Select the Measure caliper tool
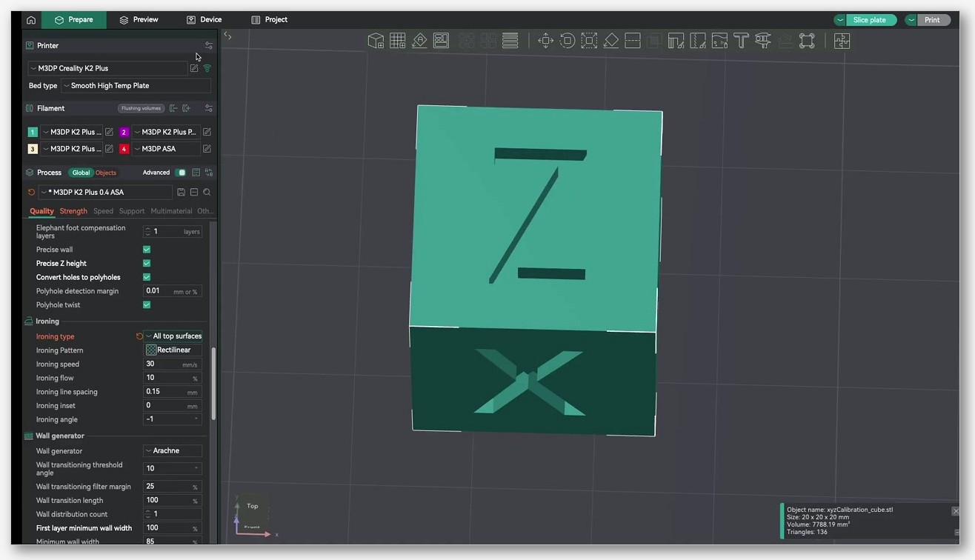Image resolution: width=975 pixels, height=560 pixels. coord(763,41)
